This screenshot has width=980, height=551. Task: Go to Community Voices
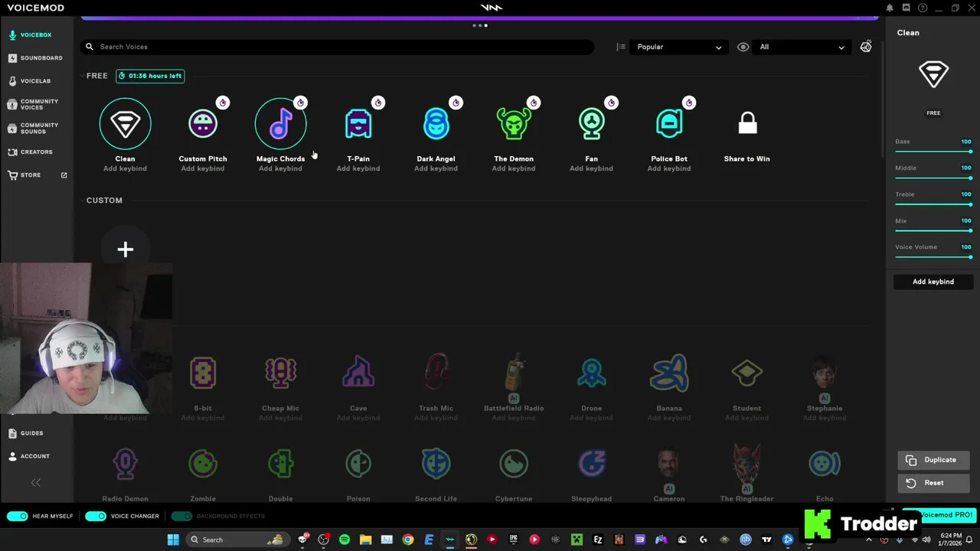coord(36,105)
